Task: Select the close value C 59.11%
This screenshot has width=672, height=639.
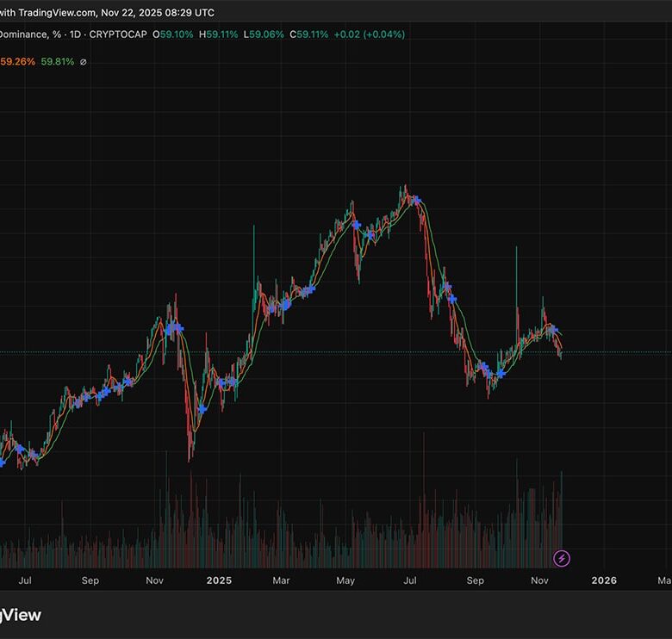Action: point(308,34)
